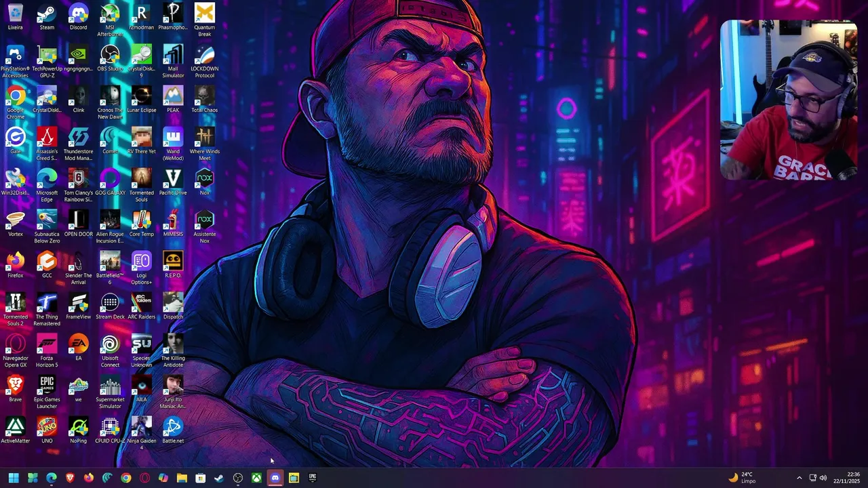Image resolution: width=868 pixels, height=488 pixels.
Task: Open the 24°C Limpo weather widget
Action: [742, 478]
